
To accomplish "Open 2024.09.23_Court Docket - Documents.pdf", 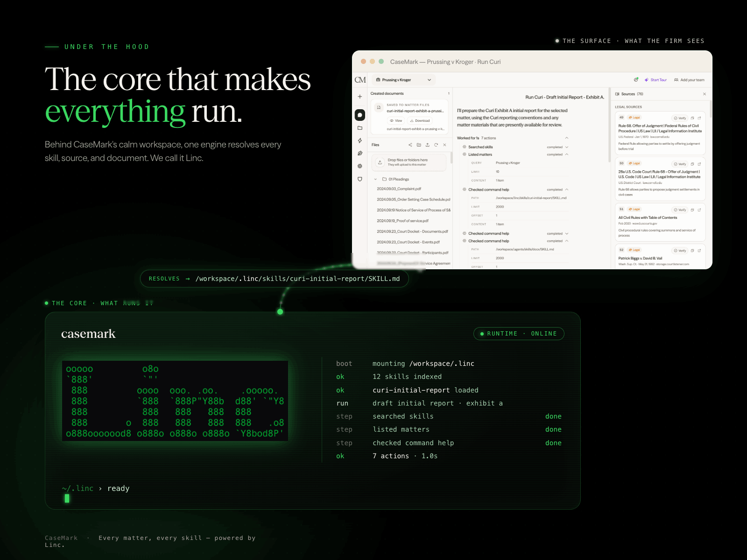I will pos(413,231).
